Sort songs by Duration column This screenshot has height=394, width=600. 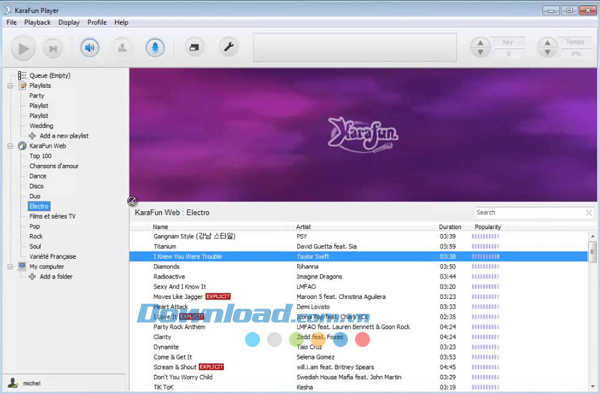coord(450,227)
